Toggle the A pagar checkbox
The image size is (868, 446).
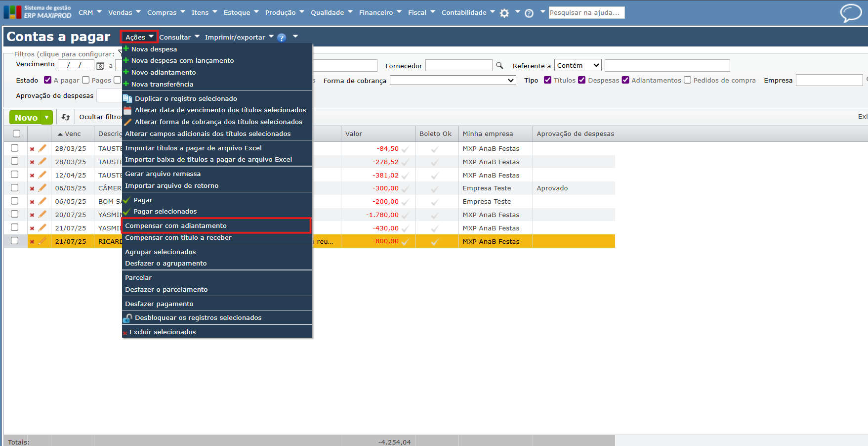48,80
